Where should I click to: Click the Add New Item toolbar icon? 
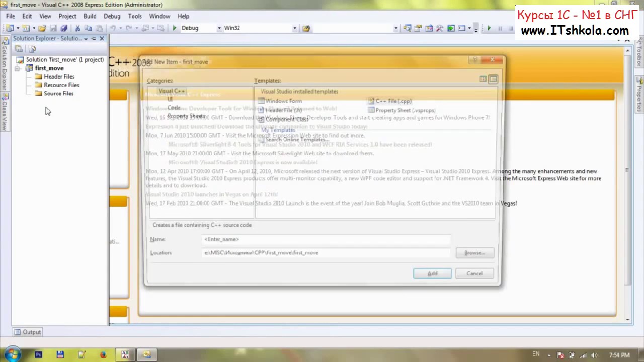[x=26, y=28]
